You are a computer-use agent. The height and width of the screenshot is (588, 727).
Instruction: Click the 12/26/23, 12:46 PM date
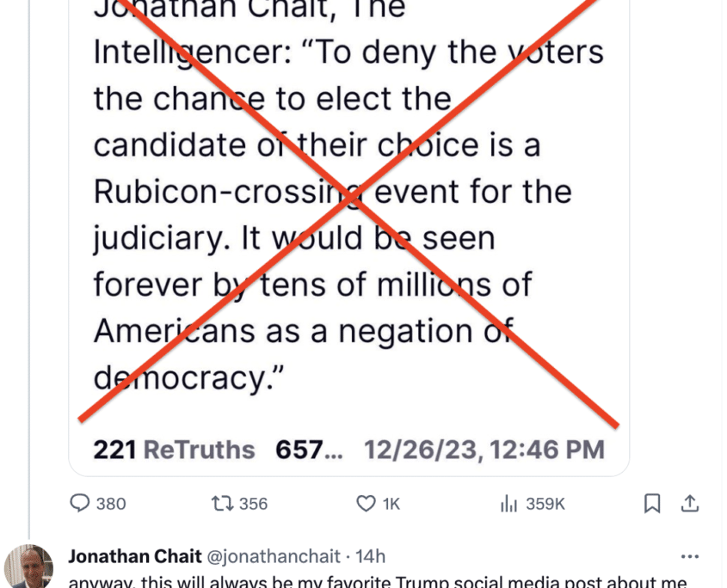tap(484, 449)
